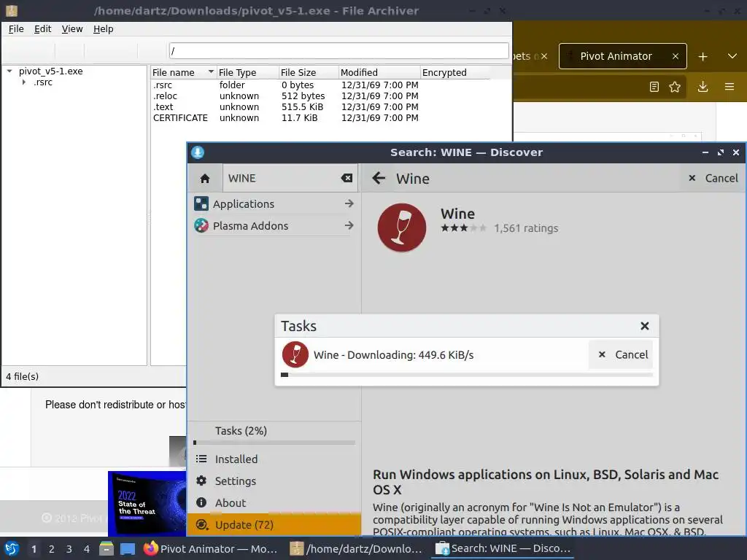Sort by File Size column
This screenshot has height=560, width=747.
pyautogui.click(x=309, y=72)
